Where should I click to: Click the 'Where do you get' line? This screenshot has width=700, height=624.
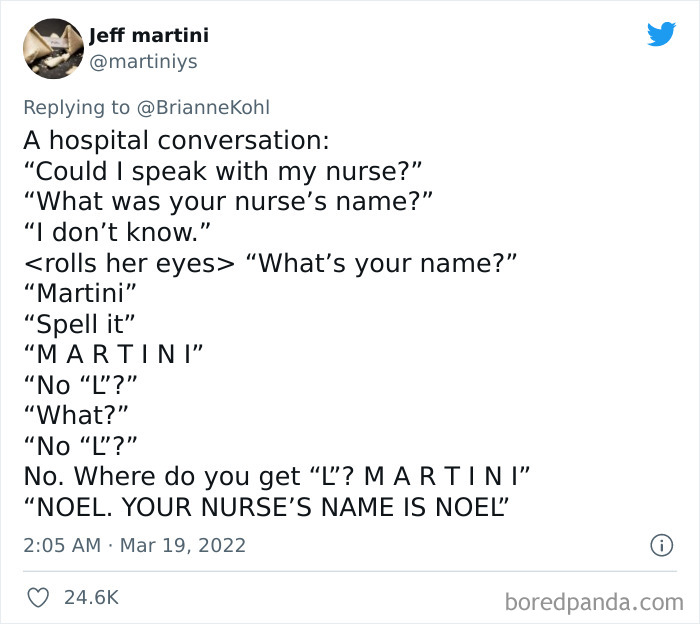click(x=276, y=476)
